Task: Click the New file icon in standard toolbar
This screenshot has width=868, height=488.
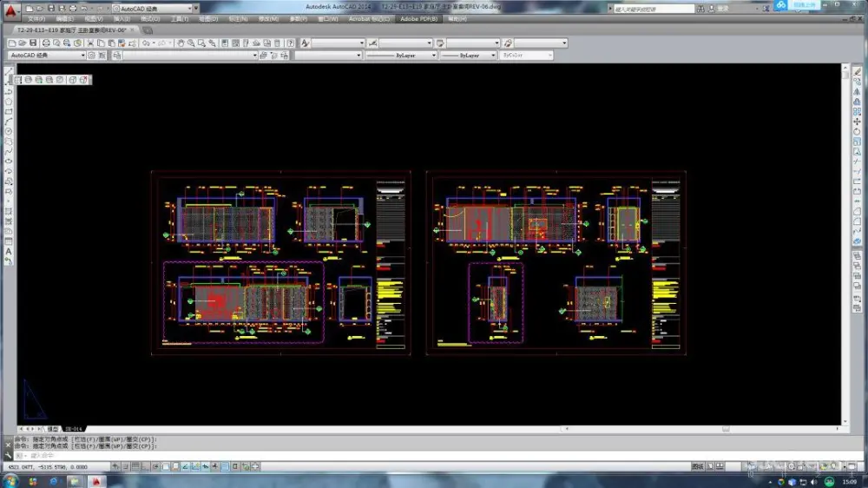Action: [x=10, y=43]
